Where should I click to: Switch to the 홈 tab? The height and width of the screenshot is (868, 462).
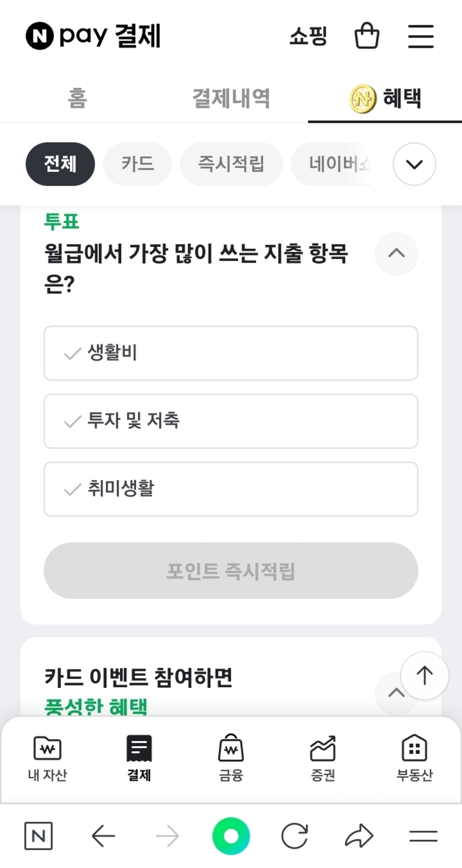tap(77, 98)
